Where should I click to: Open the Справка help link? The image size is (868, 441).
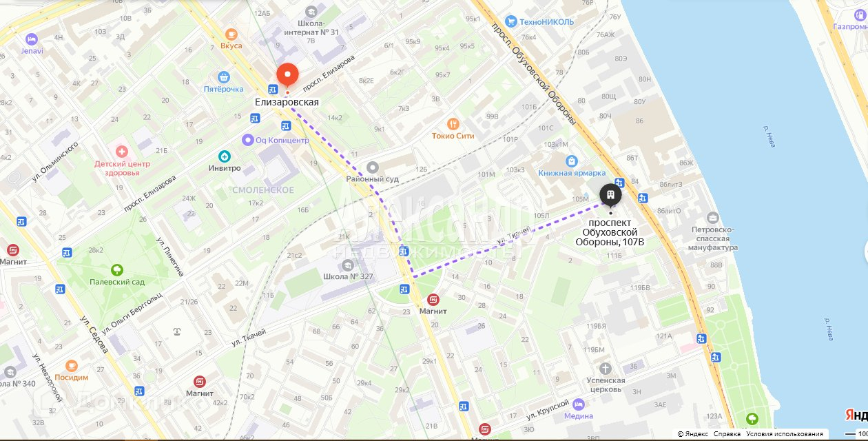click(727, 434)
